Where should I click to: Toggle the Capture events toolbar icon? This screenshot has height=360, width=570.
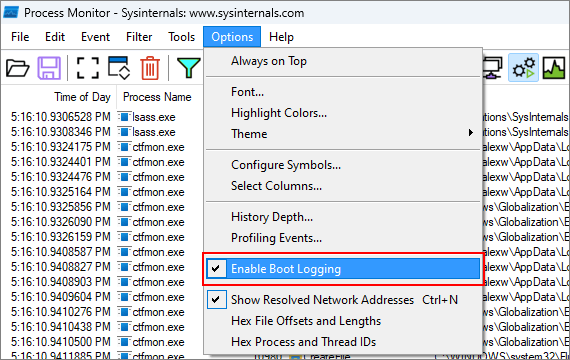click(88, 68)
